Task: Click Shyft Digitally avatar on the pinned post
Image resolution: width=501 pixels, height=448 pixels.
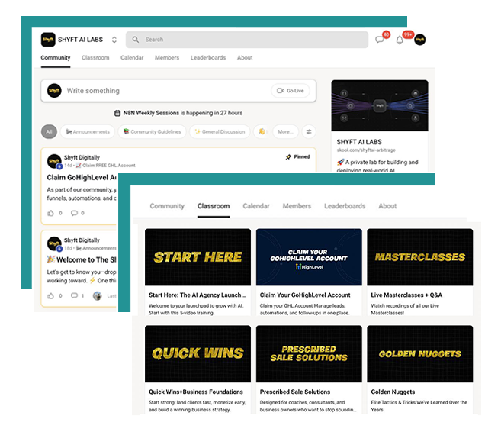Action: pos(54,161)
